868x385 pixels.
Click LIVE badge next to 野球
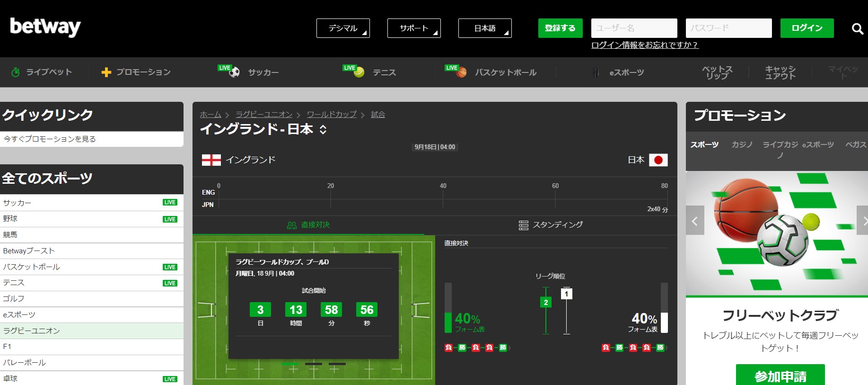click(170, 219)
